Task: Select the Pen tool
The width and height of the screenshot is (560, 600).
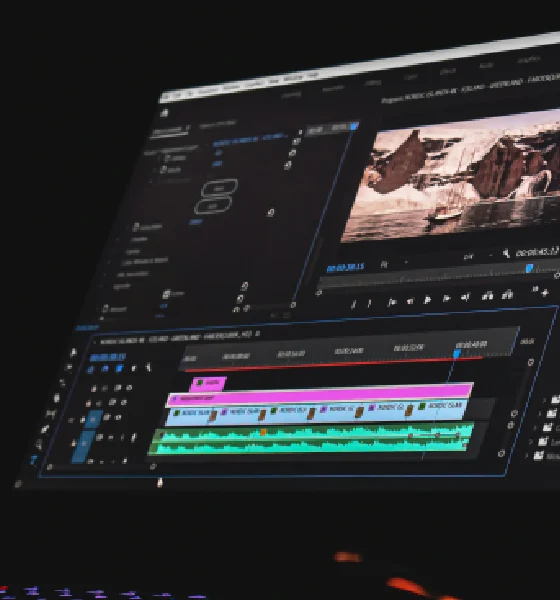Action: [45, 429]
